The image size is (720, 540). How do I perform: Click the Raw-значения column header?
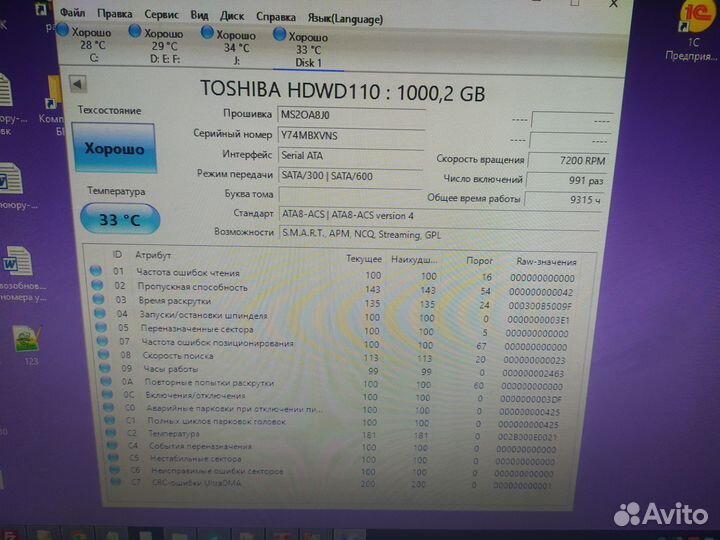[x=546, y=262]
